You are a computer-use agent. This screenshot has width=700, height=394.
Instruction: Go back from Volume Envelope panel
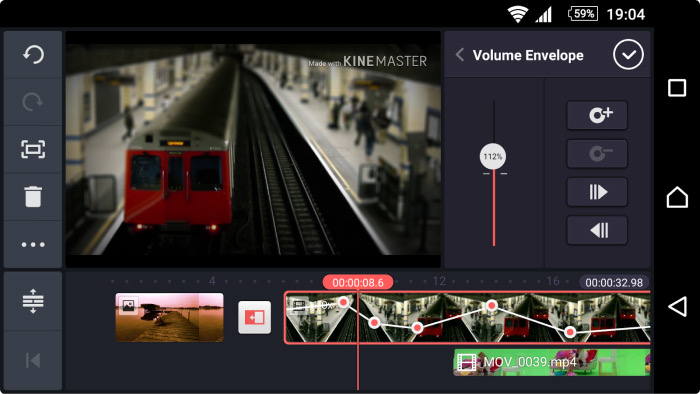click(x=460, y=55)
